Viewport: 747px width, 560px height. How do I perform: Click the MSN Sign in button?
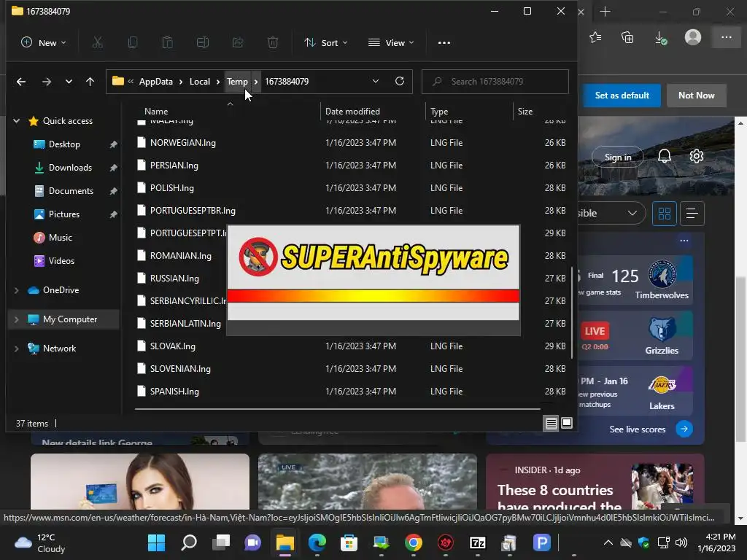(x=617, y=157)
